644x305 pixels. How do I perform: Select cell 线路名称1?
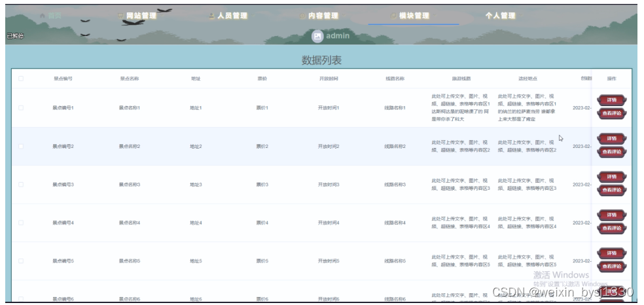point(395,108)
